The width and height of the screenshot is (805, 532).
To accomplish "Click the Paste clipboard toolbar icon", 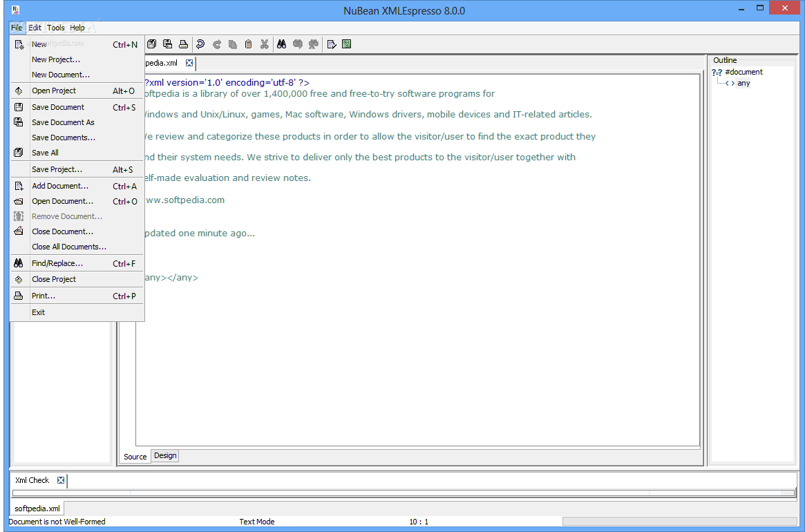I will pyautogui.click(x=249, y=44).
